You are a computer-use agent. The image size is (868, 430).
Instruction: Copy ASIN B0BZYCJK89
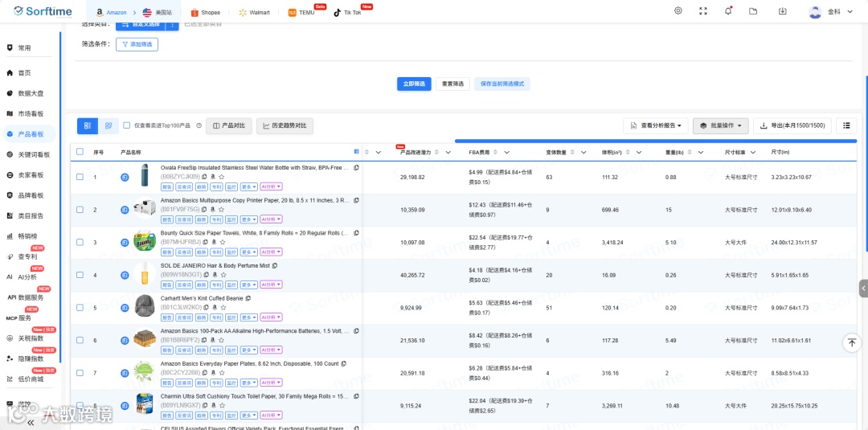[204, 177]
